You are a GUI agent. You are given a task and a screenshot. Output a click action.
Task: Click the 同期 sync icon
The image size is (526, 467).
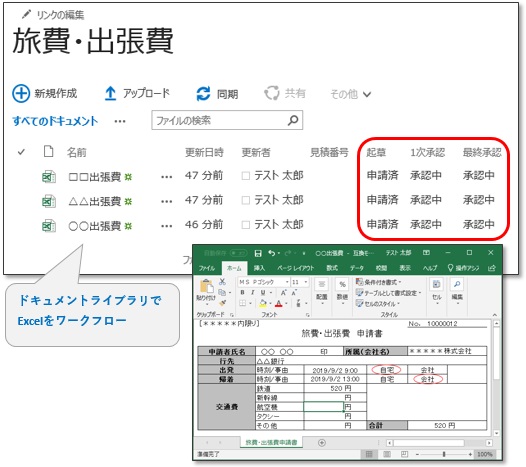(203, 94)
